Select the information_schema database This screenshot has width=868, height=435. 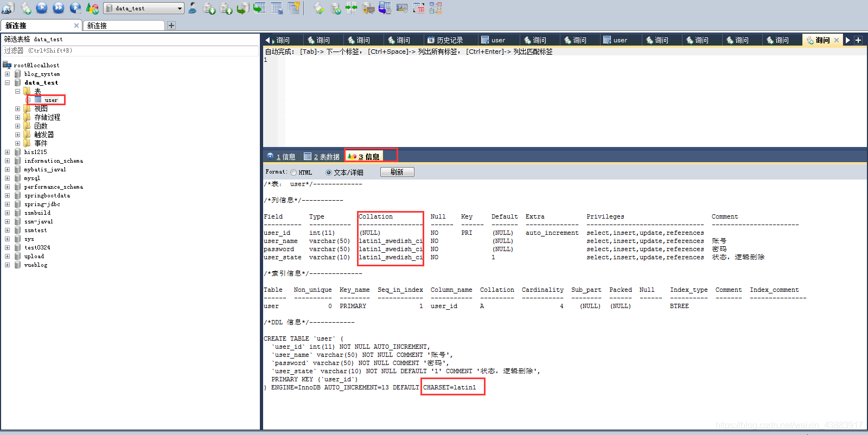54,161
